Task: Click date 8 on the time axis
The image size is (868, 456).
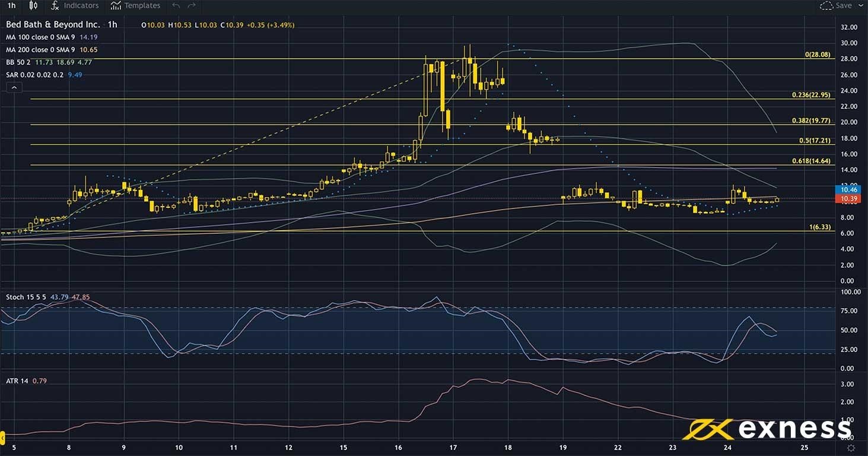Action: click(x=69, y=447)
